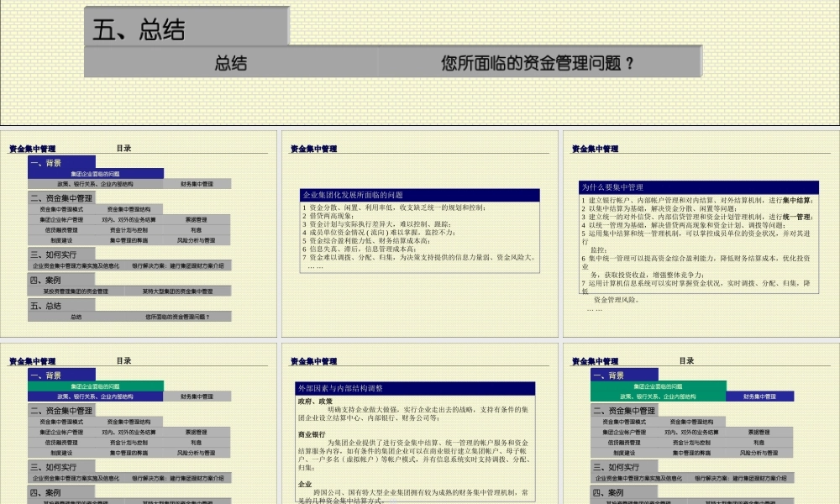The image size is (840, 504).
Task: Click "某投资管理集团的资金管理" case entry
Action: (x=76, y=290)
